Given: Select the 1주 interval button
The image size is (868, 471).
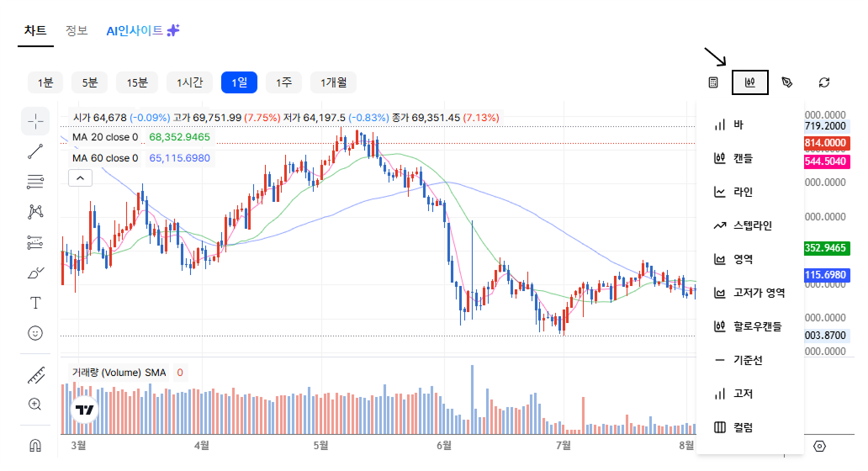Looking at the screenshot, I should [284, 82].
